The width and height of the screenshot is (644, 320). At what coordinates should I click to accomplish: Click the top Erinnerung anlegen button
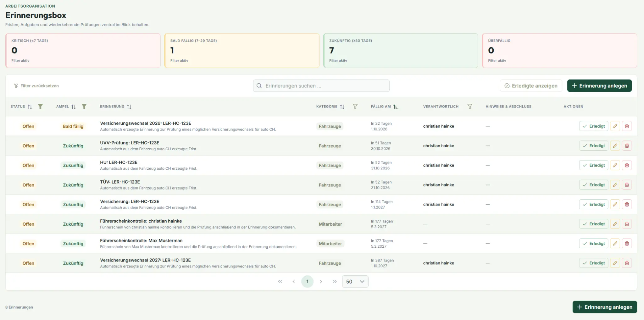pos(599,86)
